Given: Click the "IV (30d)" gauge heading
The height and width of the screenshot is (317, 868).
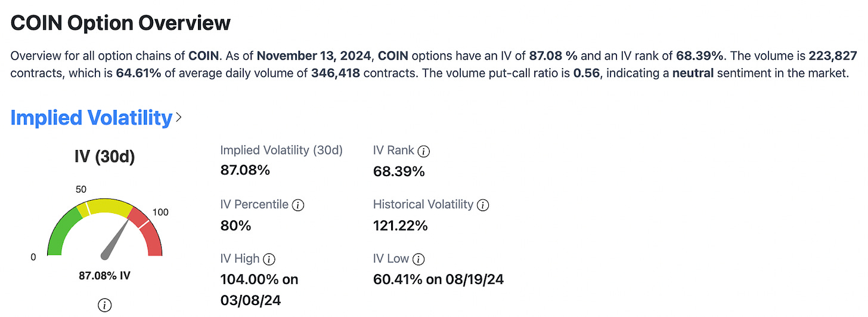Looking at the screenshot, I should pyautogui.click(x=104, y=157).
